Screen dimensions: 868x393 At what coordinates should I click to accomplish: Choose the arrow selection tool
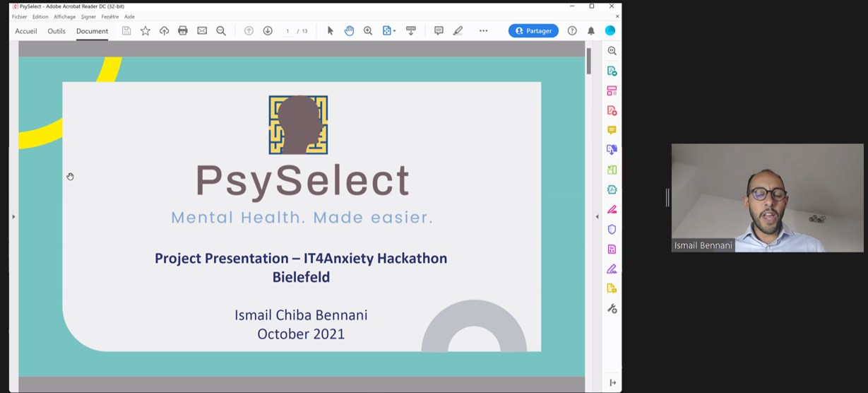(x=330, y=31)
